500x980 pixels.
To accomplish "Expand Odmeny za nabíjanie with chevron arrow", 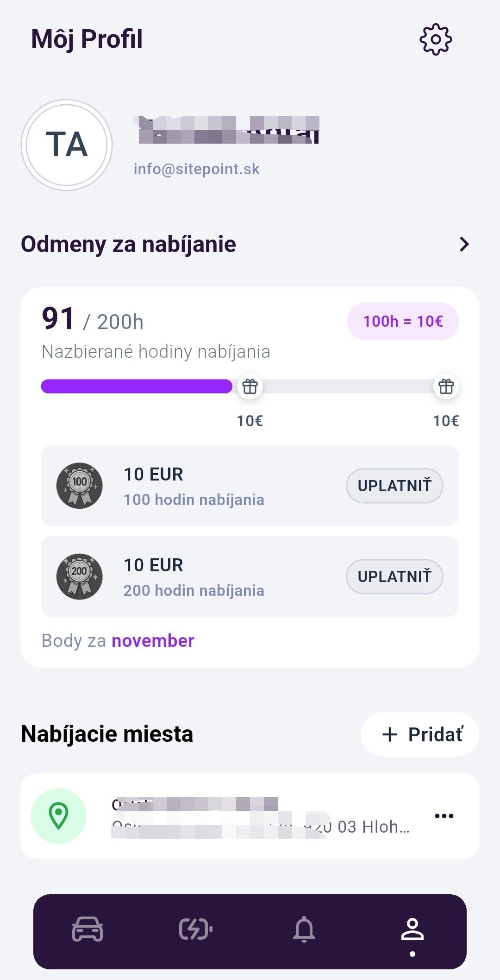I will point(464,244).
